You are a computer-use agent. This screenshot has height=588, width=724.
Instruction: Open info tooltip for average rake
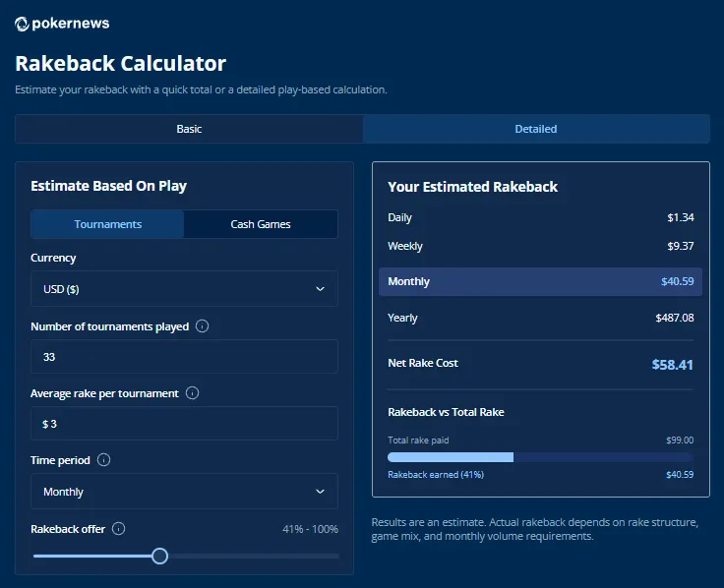pos(192,393)
